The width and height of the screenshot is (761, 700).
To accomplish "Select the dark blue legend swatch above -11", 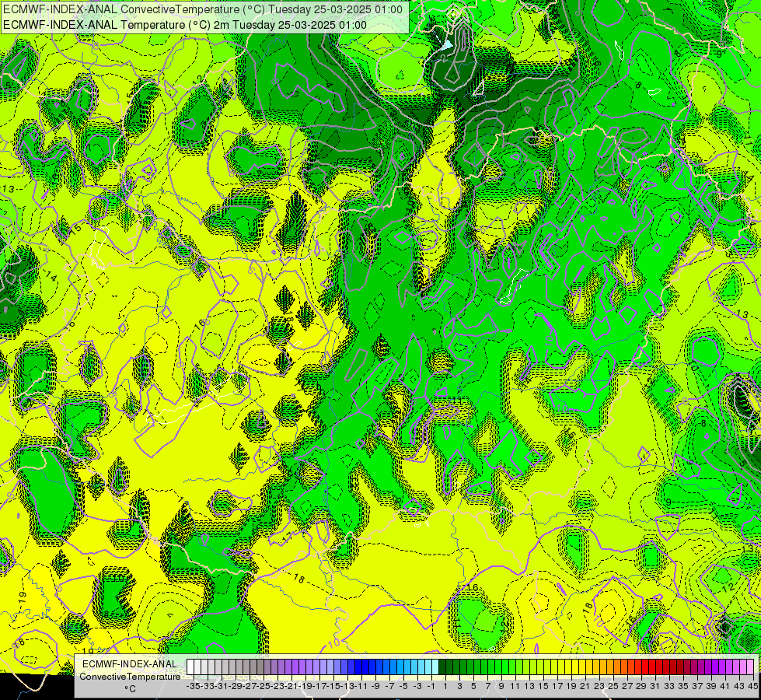I will click(358, 667).
